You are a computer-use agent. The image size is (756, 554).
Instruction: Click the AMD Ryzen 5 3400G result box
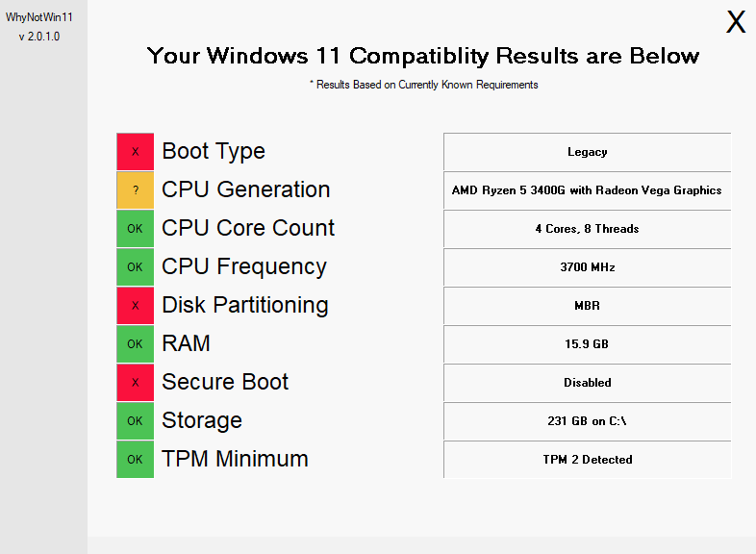(588, 190)
